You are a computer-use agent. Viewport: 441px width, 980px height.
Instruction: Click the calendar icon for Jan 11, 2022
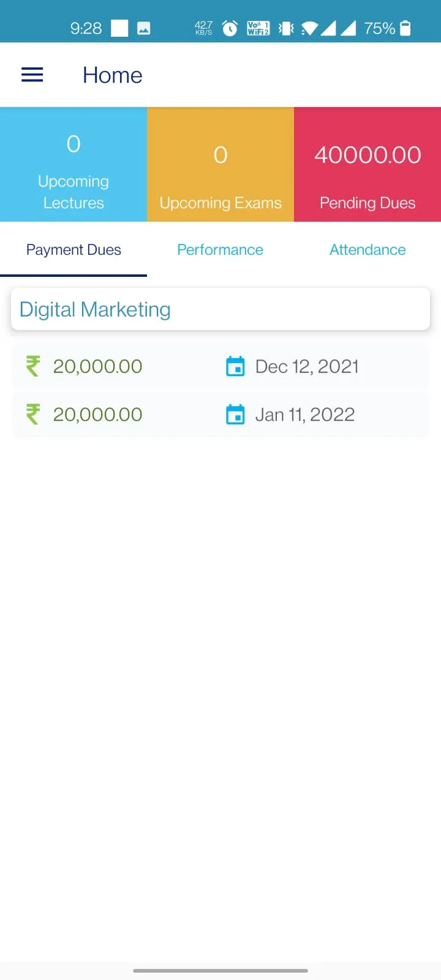(x=235, y=415)
